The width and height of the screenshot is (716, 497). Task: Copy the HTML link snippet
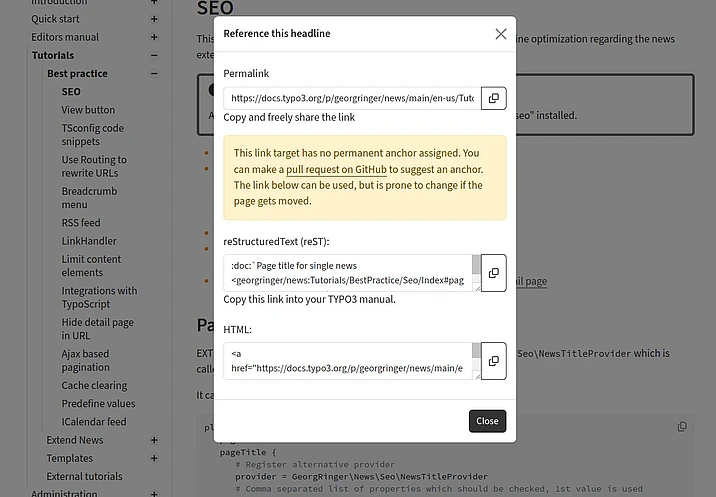click(493, 361)
